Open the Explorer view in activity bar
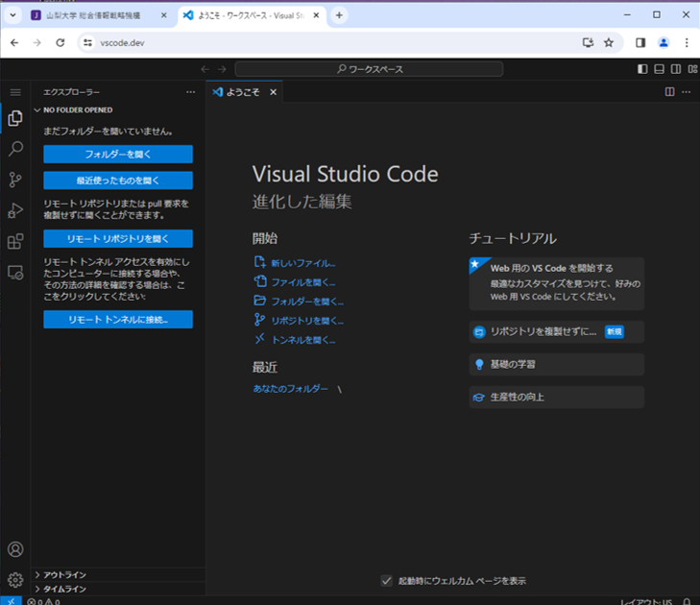The height and width of the screenshot is (605, 700). [x=15, y=118]
